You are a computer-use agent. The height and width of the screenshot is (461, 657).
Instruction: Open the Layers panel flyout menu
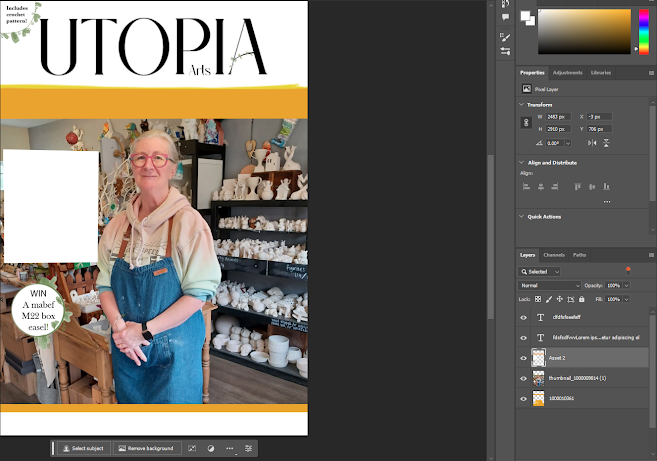(651, 255)
